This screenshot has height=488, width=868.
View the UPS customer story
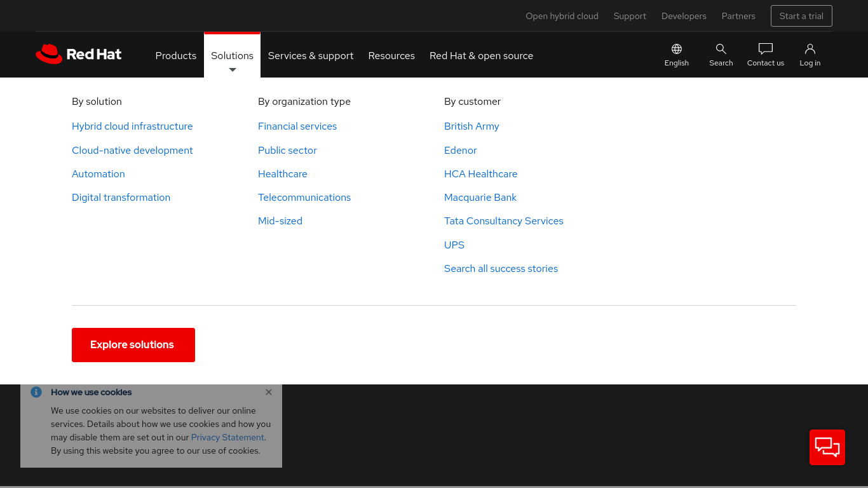[454, 245]
